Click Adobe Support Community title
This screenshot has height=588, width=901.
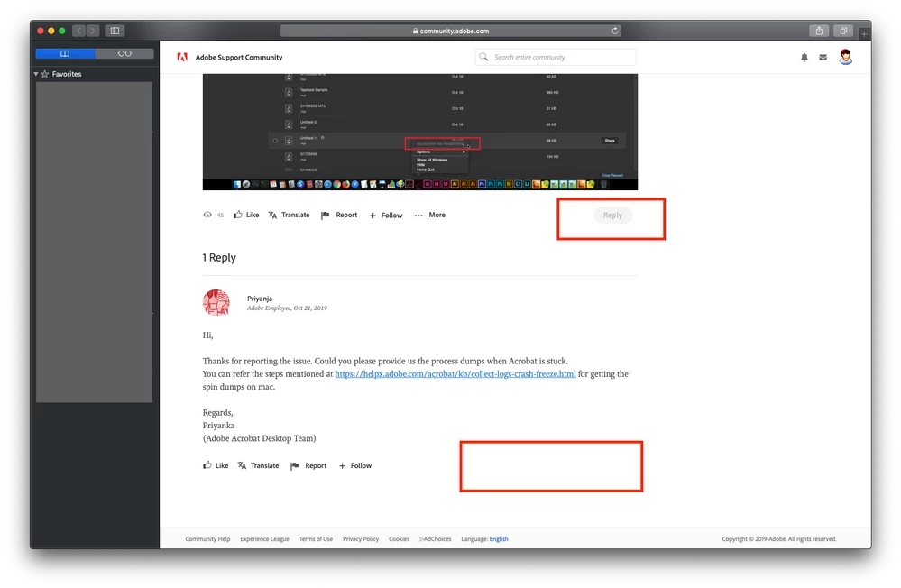[239, 57]
